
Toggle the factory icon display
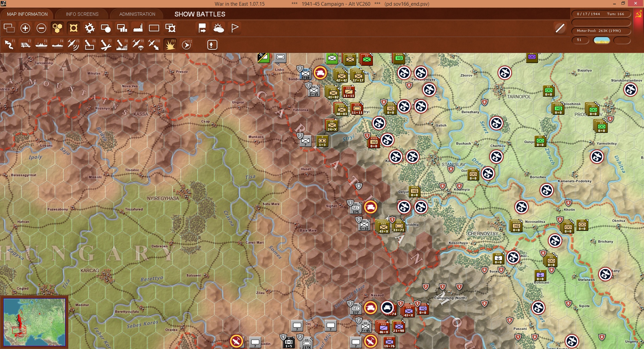click(138, 28)
